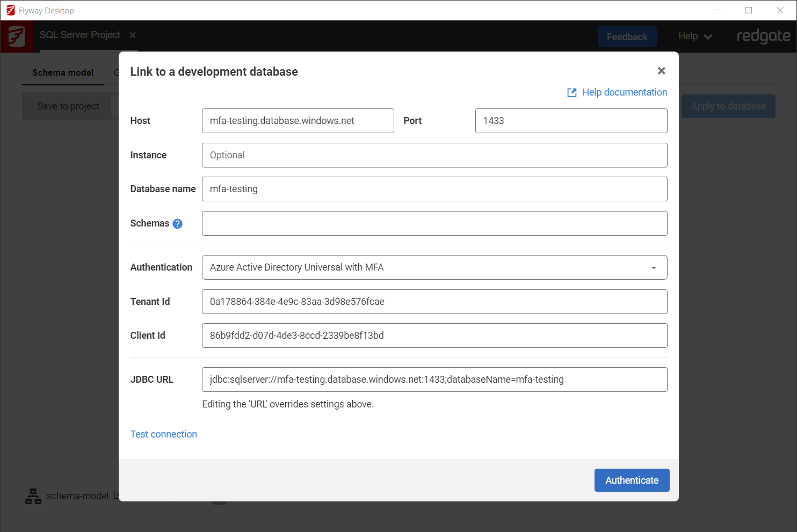Select the SQL Server Project tab

pos(80,35)
